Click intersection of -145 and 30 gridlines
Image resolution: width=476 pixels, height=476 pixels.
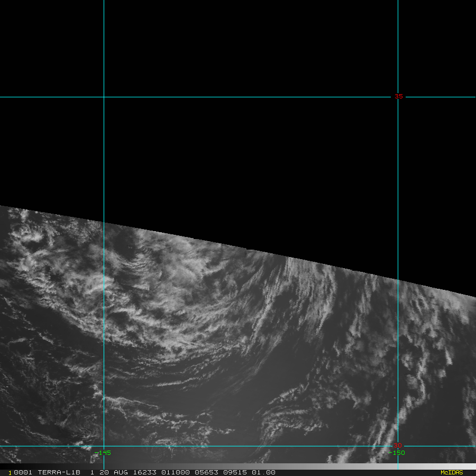coord(104,446)
